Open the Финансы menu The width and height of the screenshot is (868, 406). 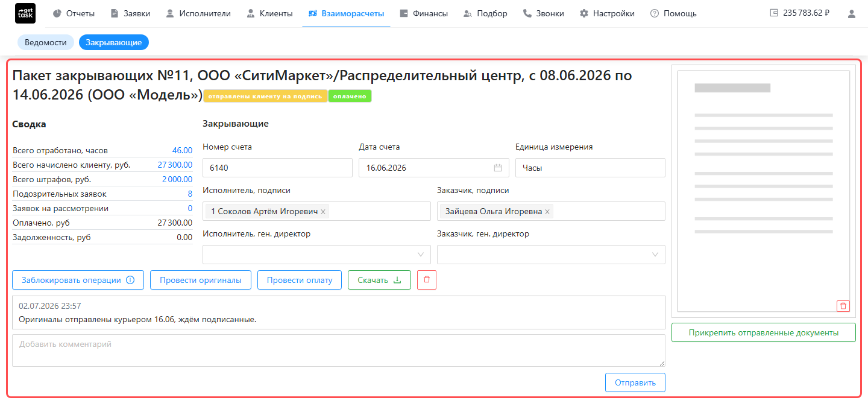(x=424, y=13)
